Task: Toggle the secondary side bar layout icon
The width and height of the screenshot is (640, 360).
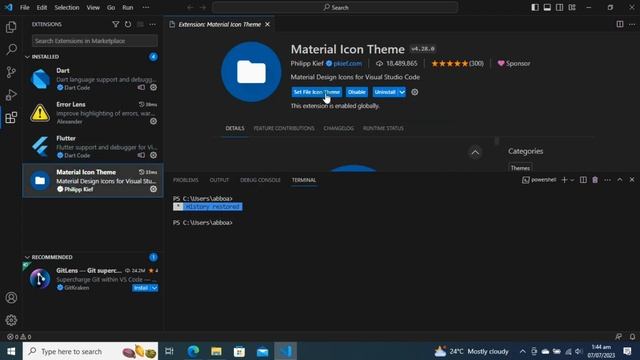Action: click(560, 7)
